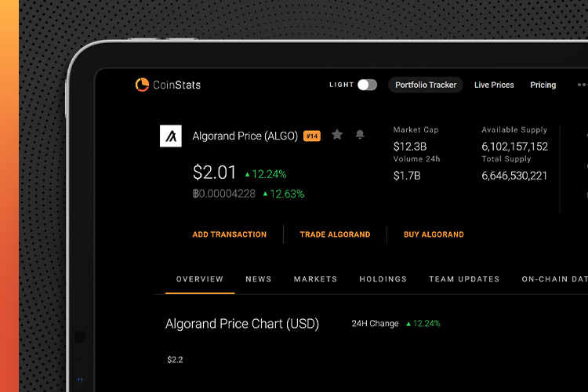The width and height of the screenshot is (588, 392).
Task: Select the OVERVIEW tab
Action: click(x=200, y=279)
